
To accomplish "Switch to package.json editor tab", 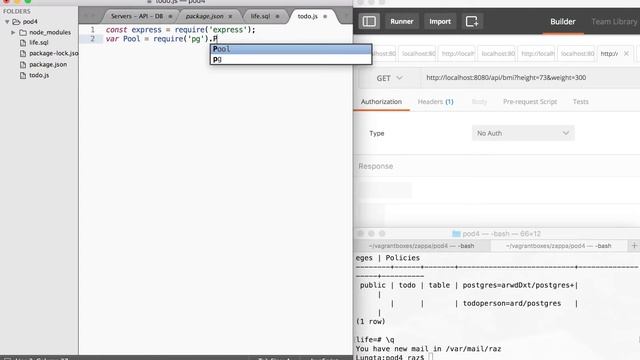I will 204,16.
